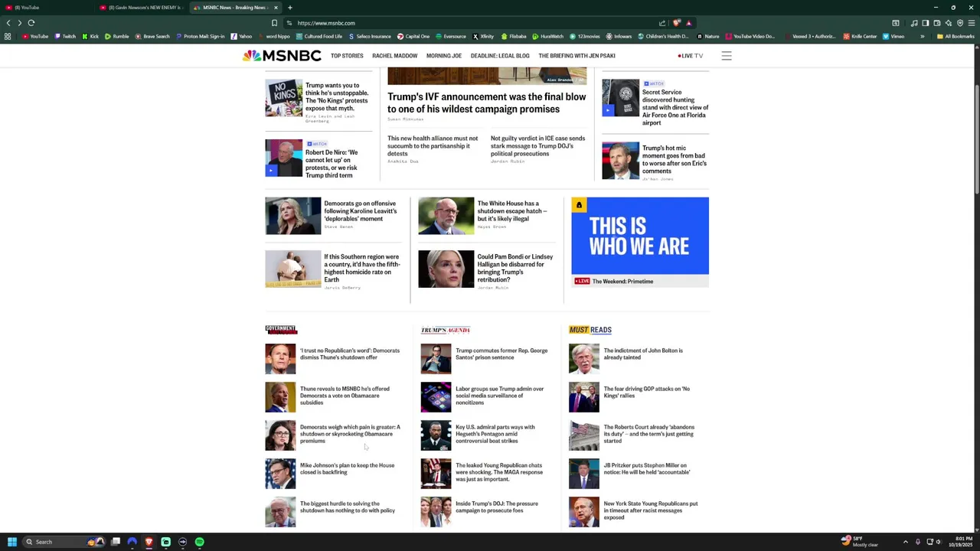
Task: Open Brave browser from the taskbar
Action: pyautogui.click(x=149, y=542)
